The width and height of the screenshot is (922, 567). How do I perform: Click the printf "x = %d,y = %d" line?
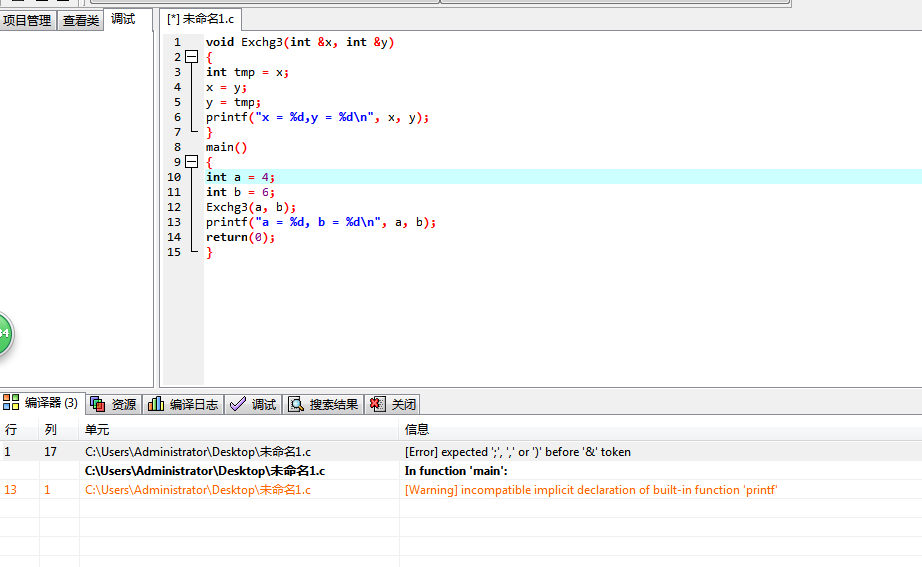pos(318,118)
